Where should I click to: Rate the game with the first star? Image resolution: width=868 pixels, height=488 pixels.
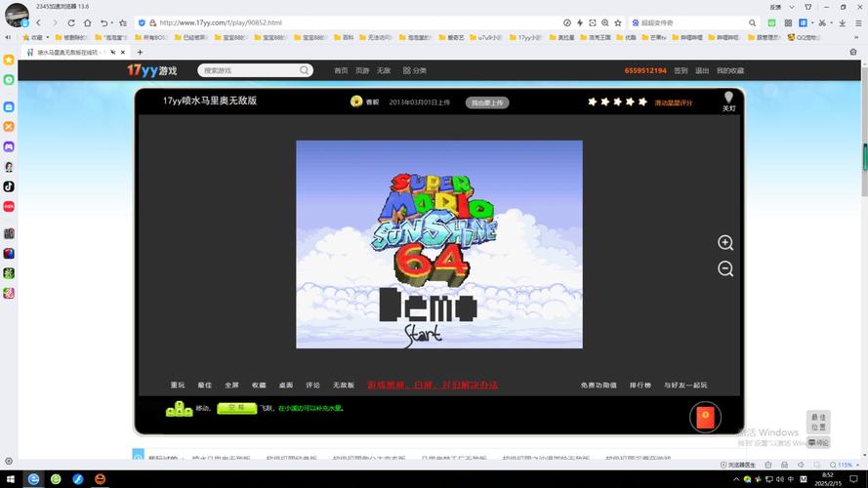click(x=593, y=102)
